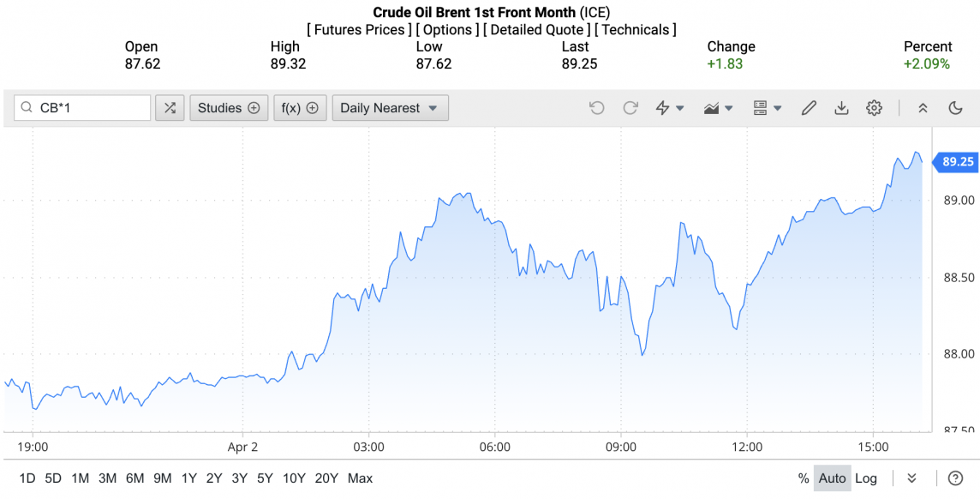Enable Auto scale mode
Viewport: 980px width, 499px height.
coord(832,478)
